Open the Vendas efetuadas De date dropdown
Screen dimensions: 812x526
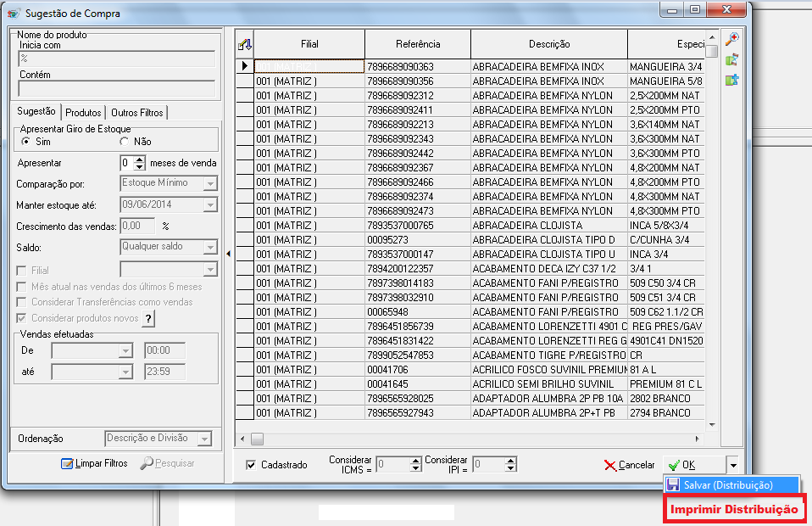tap(125, 351)
